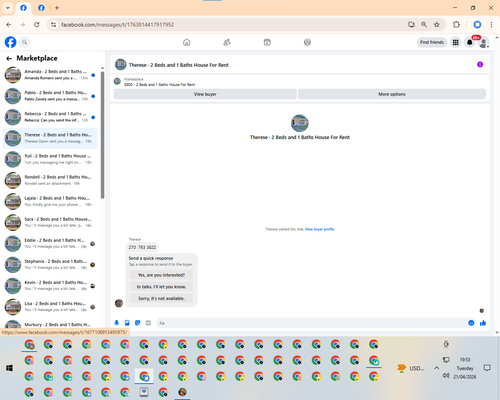Open the Windows Start menu
The image size is (500, 400).
9,368
